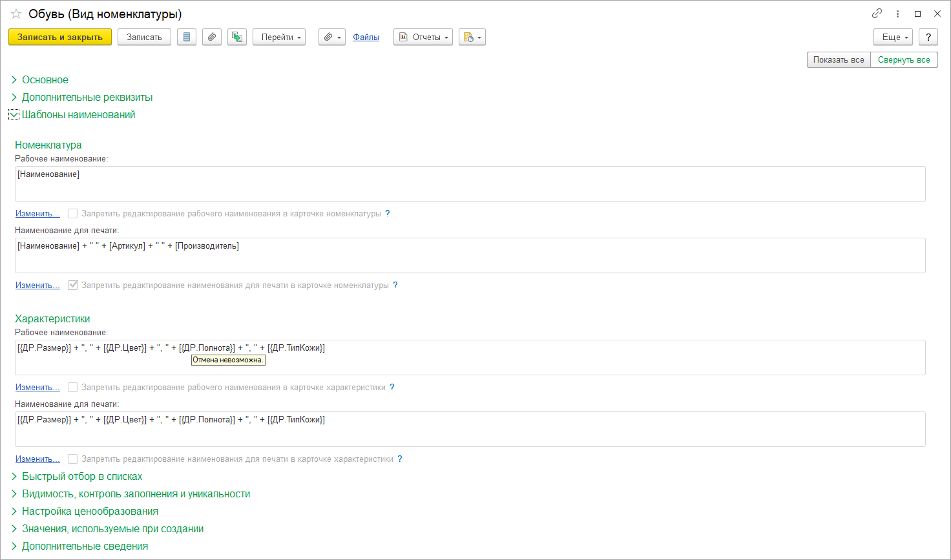
Task: Check the characteristic print name editing restriction checkbox
Action: pyautogui.click(x=73, y=459)
